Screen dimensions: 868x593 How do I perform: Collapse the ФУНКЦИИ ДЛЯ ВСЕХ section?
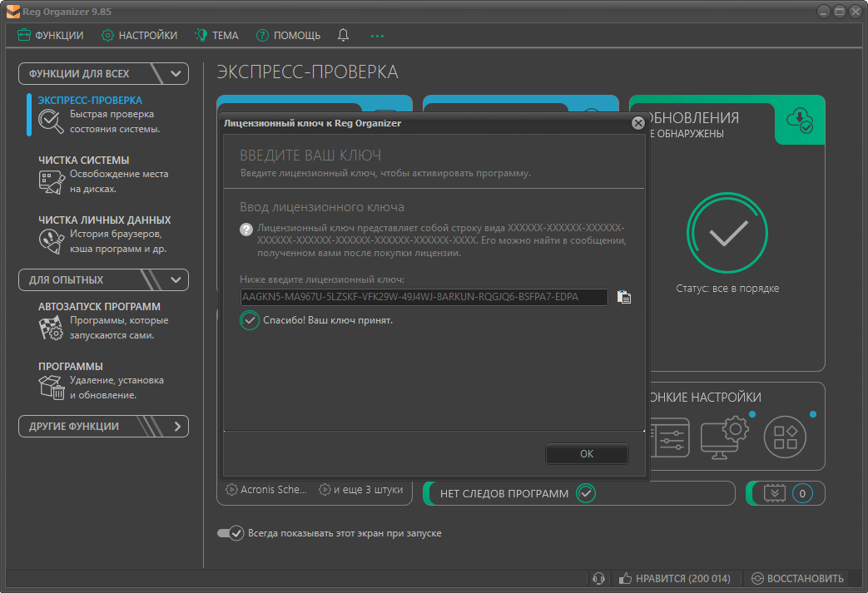pyautogui.click(x=175, y=73)
